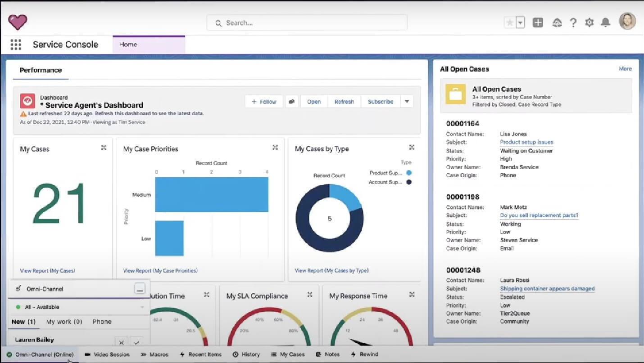Screen dimensions: 644x363
Task: Open Macros in the utility bar
Action: pyautogui.click(x=154, y=354)
